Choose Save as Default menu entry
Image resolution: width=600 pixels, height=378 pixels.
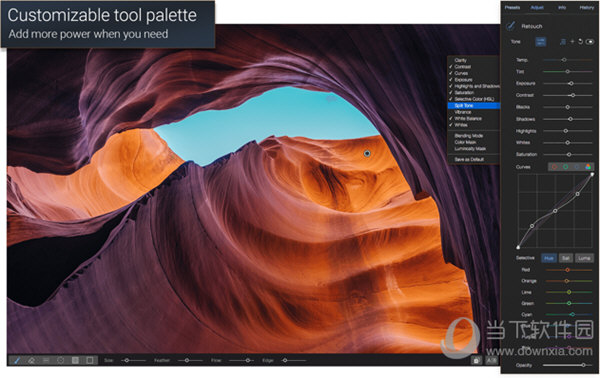coord(474,160)
